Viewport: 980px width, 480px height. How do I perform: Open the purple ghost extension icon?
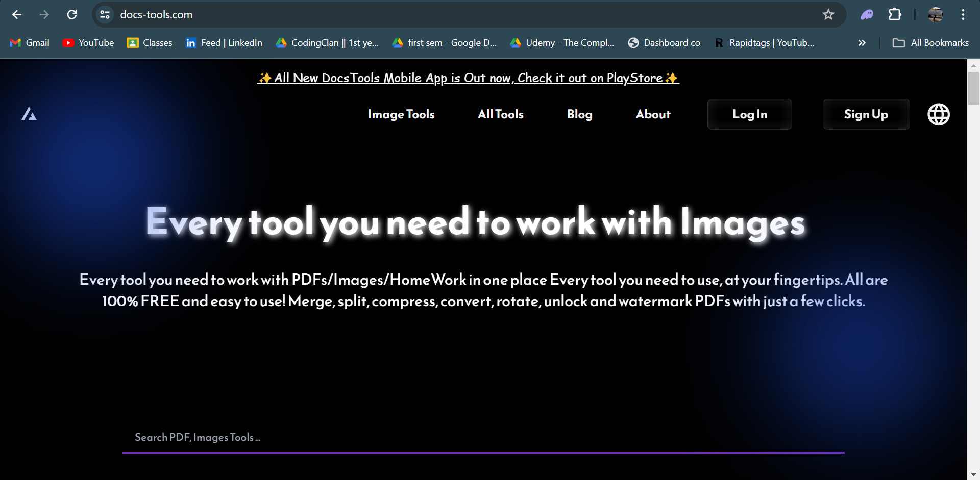[x=867, y=15]
